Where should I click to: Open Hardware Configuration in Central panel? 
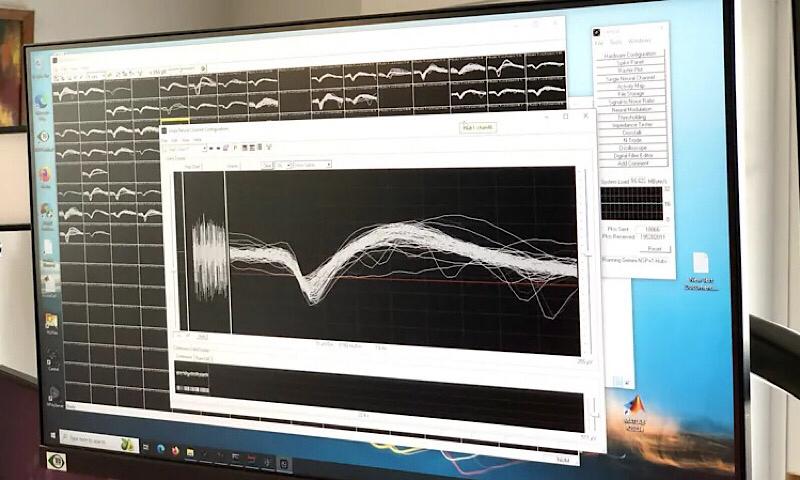[631, 54]
